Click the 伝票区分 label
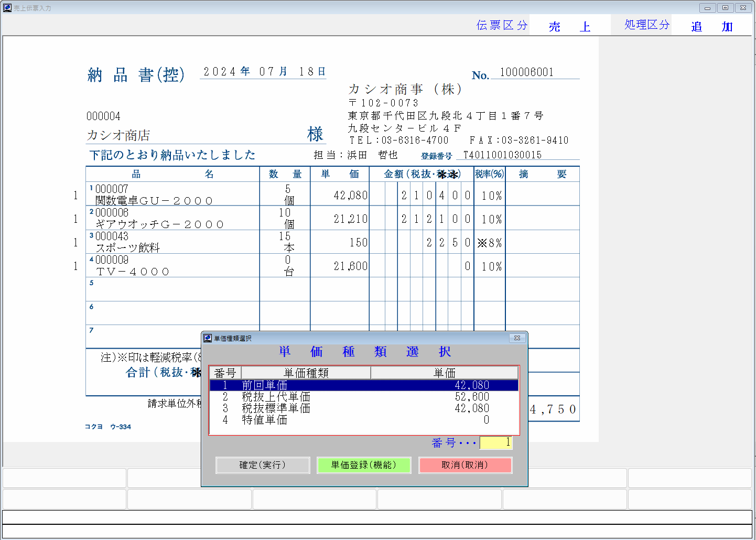This screenshot has height=540, width=756. pos(502,25)
